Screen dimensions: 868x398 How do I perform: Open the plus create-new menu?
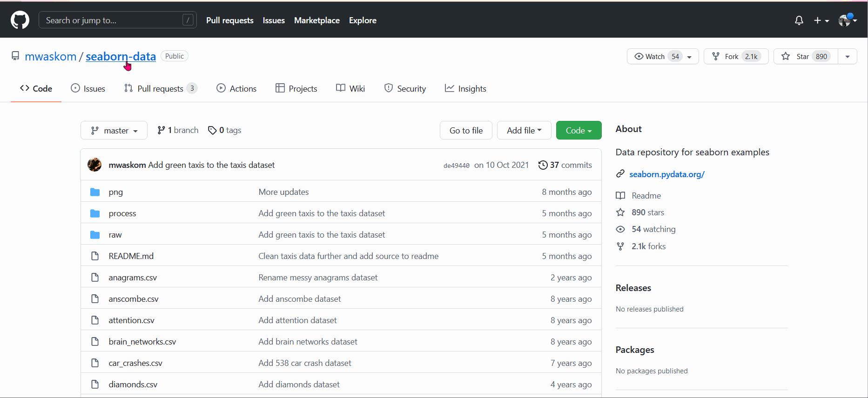(821, 20)
